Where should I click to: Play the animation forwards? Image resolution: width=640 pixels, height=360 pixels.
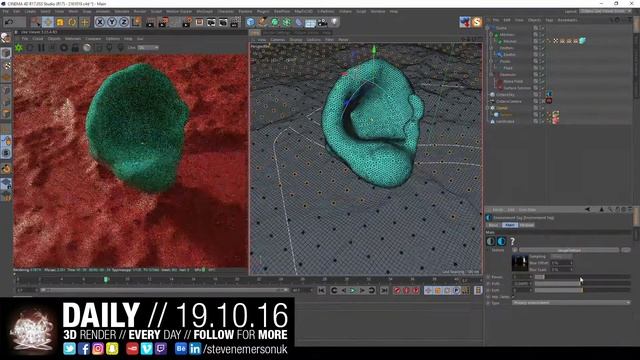353,290
